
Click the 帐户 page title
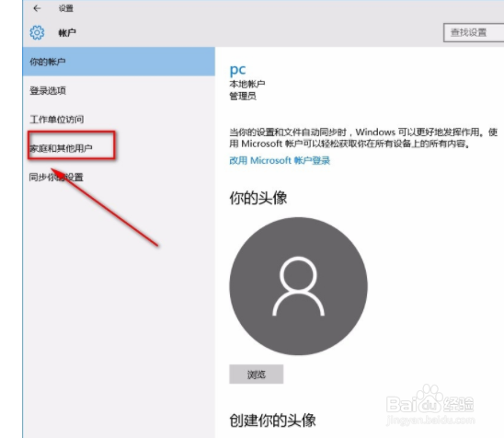click(67, 32)
